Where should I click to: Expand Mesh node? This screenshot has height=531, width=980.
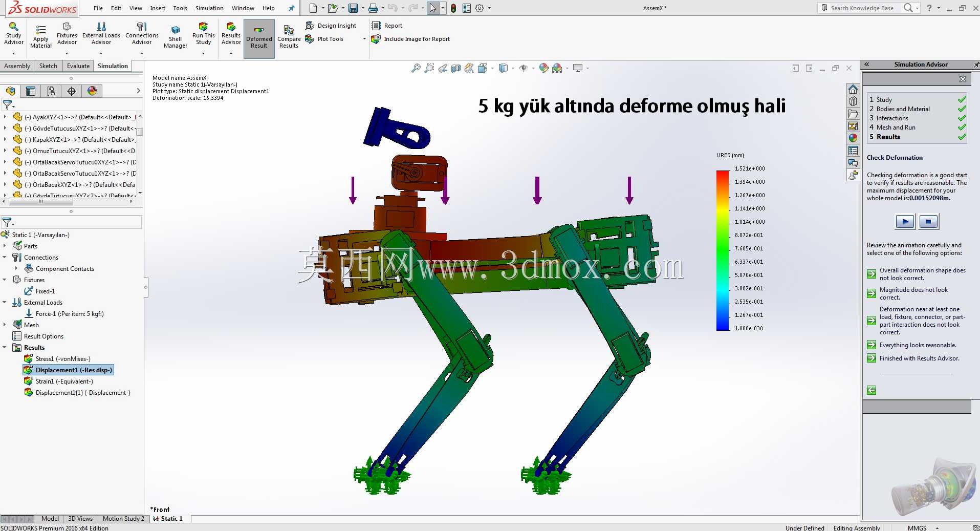(5, 325)
